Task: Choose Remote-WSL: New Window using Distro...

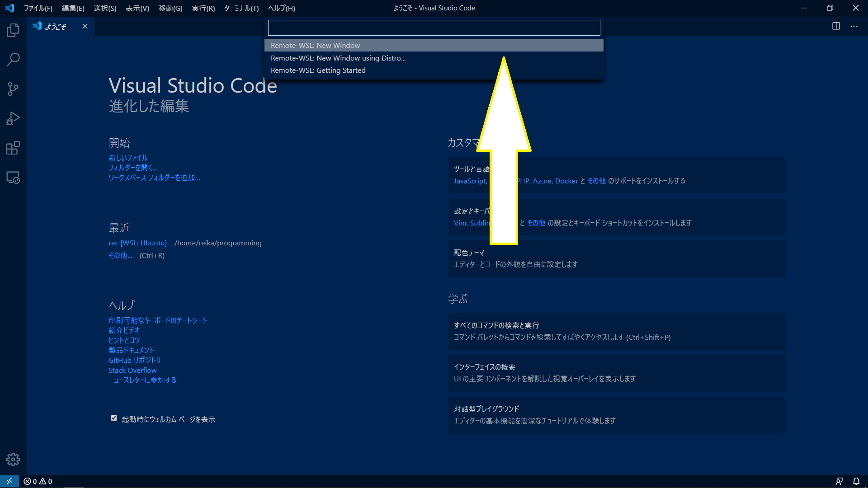Action: (x=338, y=58)
